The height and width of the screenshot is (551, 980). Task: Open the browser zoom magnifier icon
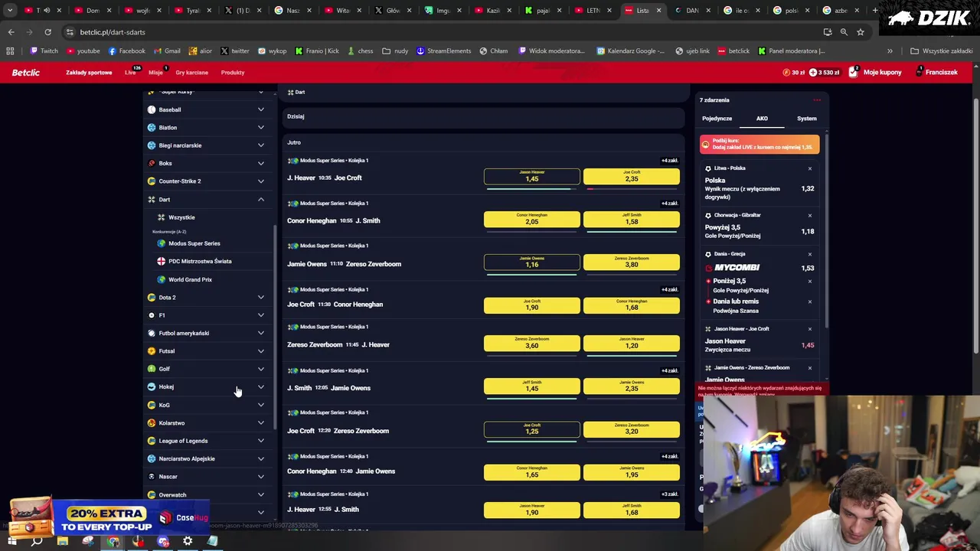844,32
